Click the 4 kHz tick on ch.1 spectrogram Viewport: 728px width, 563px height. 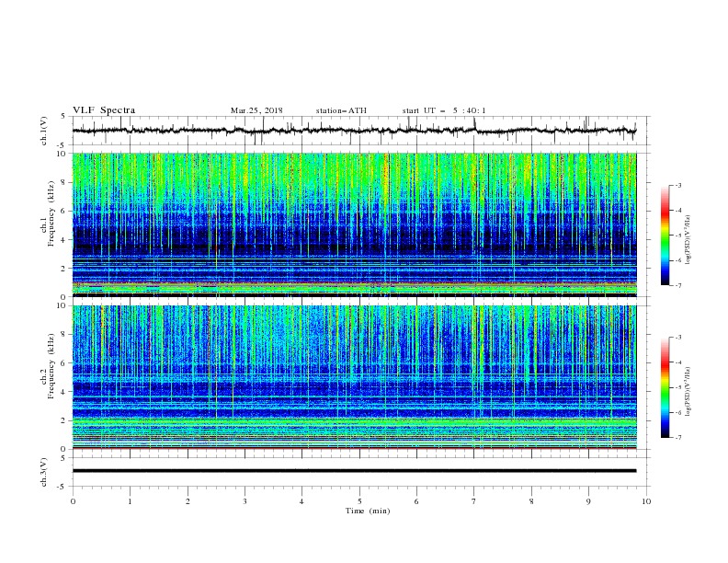coord(64,240)
